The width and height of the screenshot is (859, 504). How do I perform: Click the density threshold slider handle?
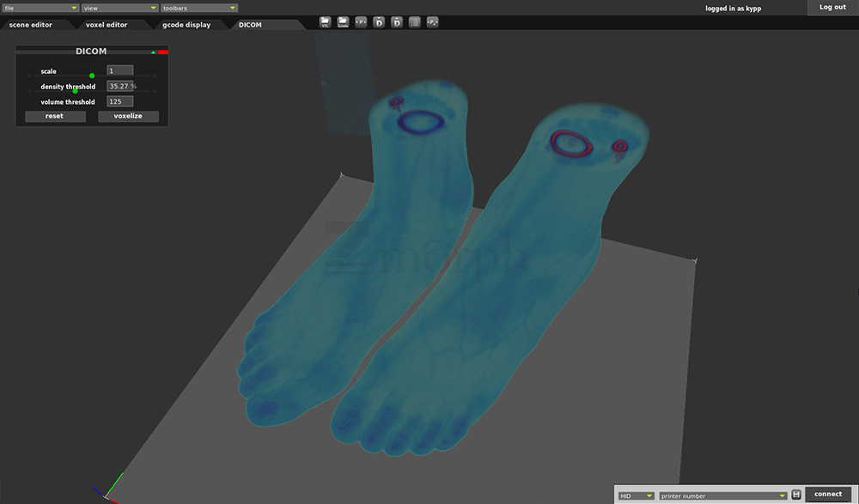point(76,91)
